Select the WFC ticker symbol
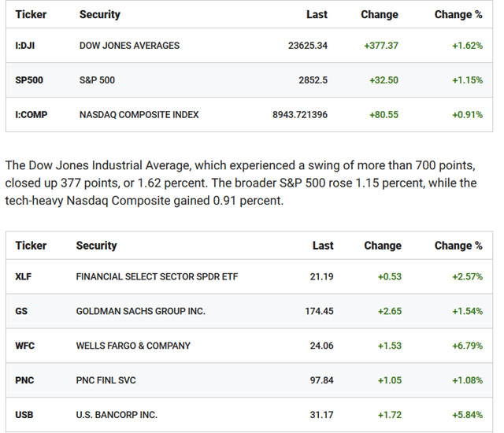Image resolution: width=504 pixels, height=433 pixels. tap(24, 346)
